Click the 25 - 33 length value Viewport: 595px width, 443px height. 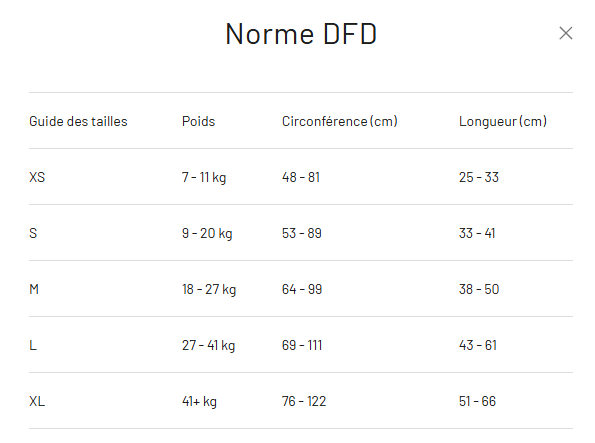[479, 177]
